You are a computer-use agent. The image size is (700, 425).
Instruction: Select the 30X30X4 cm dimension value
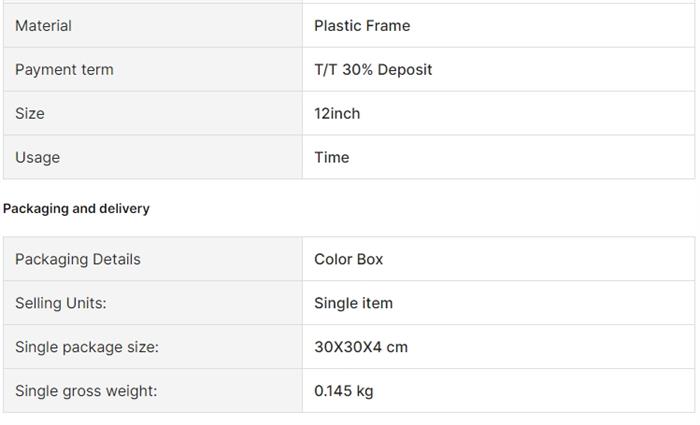pyautogui.click(x=361, y=347)
